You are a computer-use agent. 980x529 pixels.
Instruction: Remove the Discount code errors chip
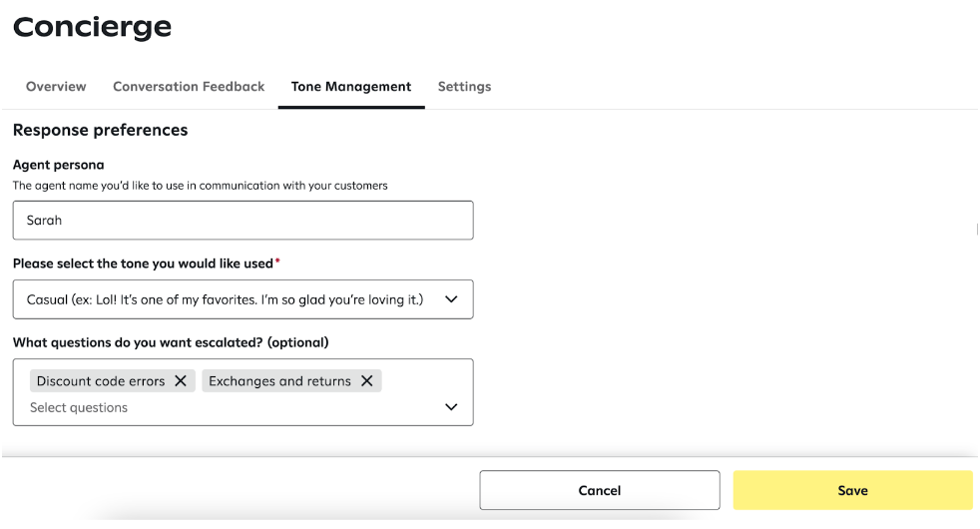point(181,380)
